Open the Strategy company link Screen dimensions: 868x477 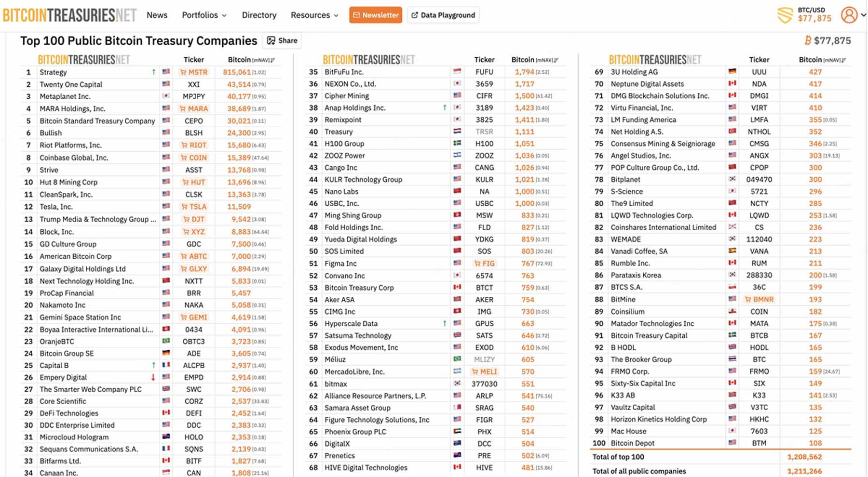53,72
